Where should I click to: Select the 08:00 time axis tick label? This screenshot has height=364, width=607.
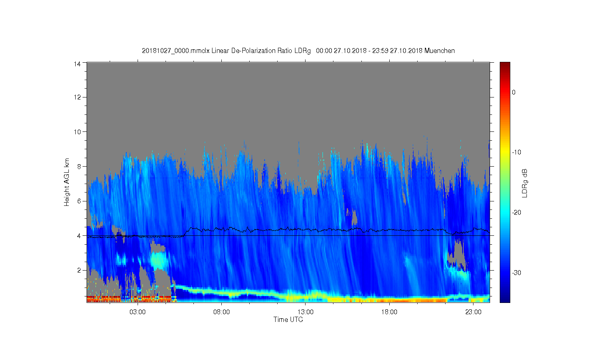click(221, 312)
